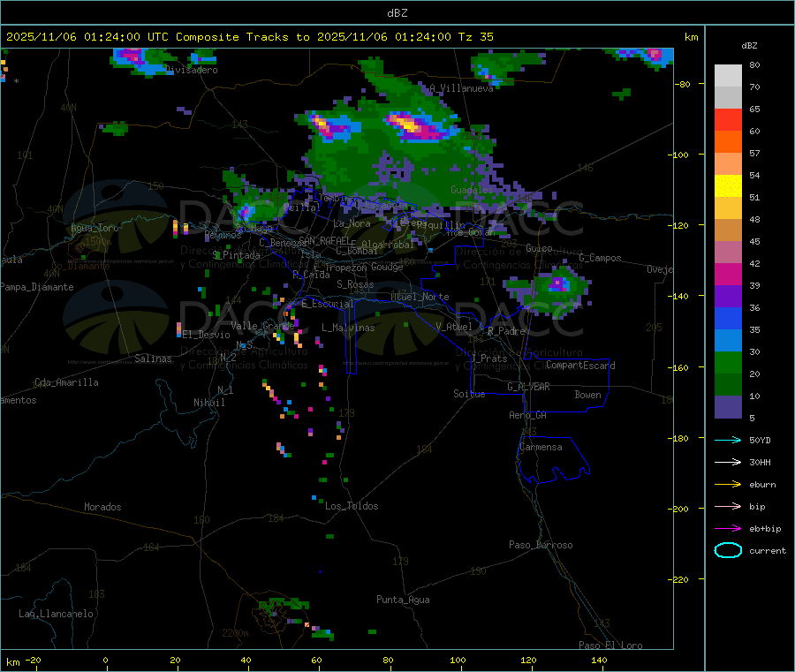
Task: Click the cyan 'current' ellipse legend icon
Action: pyautogui.click(x=728, y=550)
